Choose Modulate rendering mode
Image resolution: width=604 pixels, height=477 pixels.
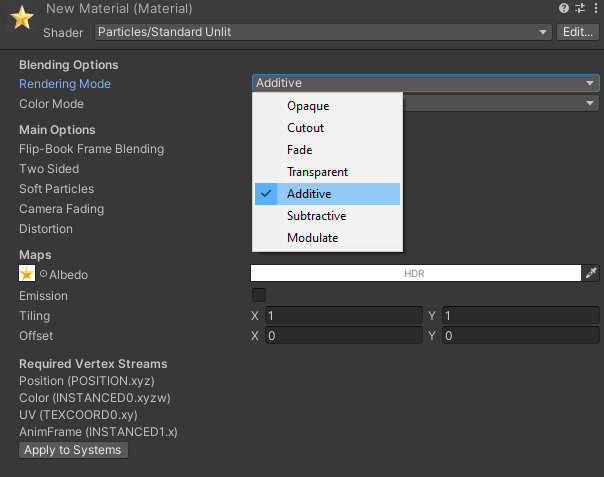click(312, 238)
